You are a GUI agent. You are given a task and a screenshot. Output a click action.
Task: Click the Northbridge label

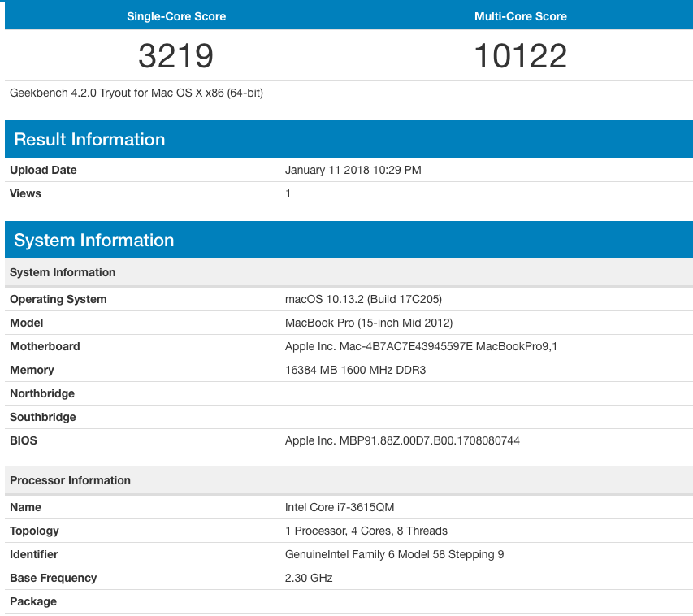pyautogui.click(x=42, y=393)
